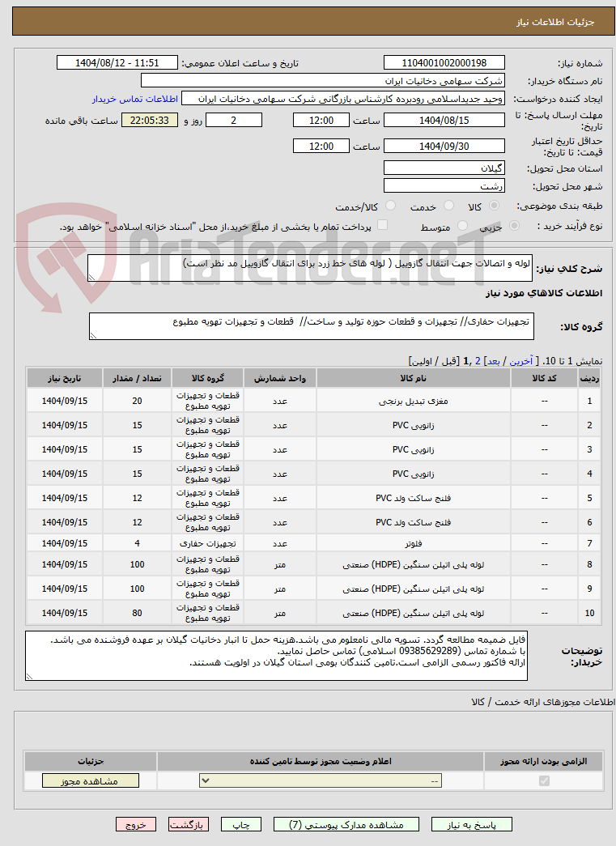Screen dimensions: 616x846
Task: Click the general need description text area
Action: click(x=309, y=268)
